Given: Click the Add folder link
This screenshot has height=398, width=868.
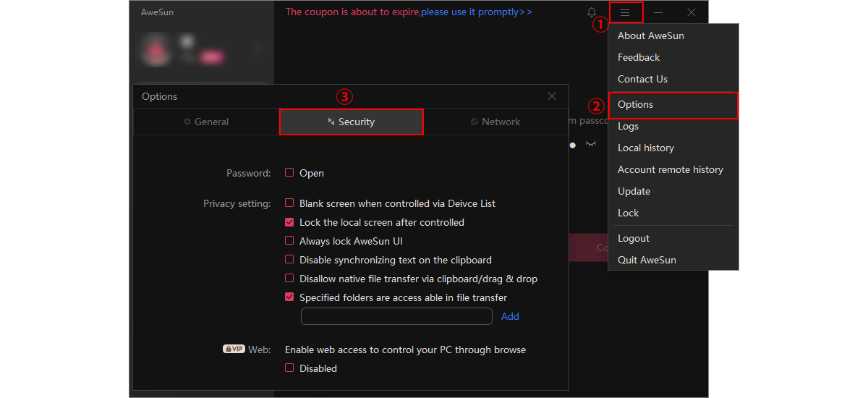Looking at the screenshot, I should tap(510, 316).
